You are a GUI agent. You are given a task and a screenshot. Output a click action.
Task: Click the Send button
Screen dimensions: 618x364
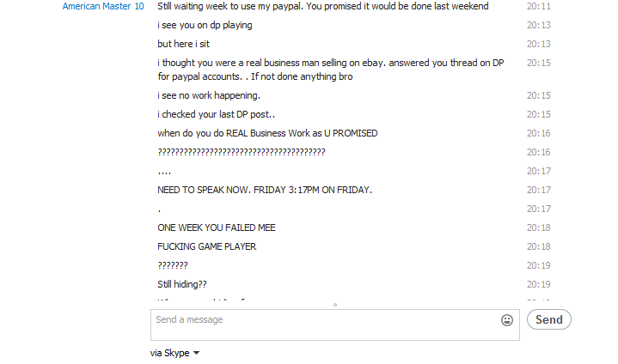click(x=548, y=320)
